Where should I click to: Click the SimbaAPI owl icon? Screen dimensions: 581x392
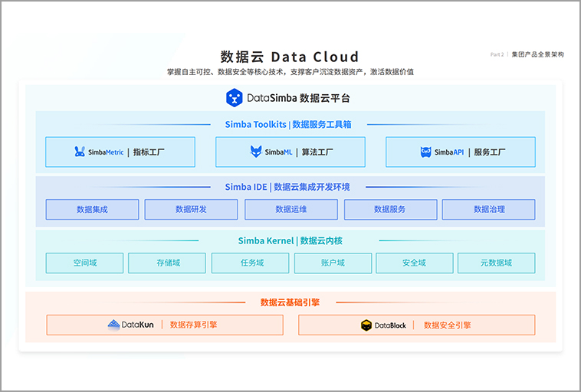pyautogui.click(x=425, y=152)
